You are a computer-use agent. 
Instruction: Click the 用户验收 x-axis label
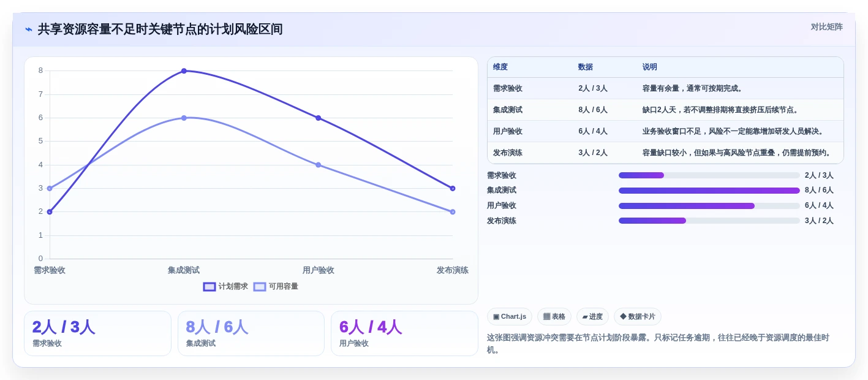[x=319, y=270]
